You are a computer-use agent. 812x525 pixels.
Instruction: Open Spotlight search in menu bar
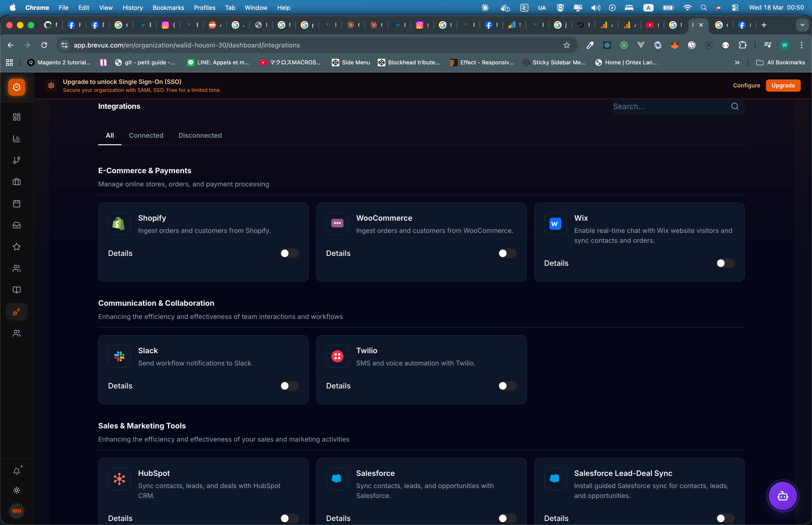point(703,8)
